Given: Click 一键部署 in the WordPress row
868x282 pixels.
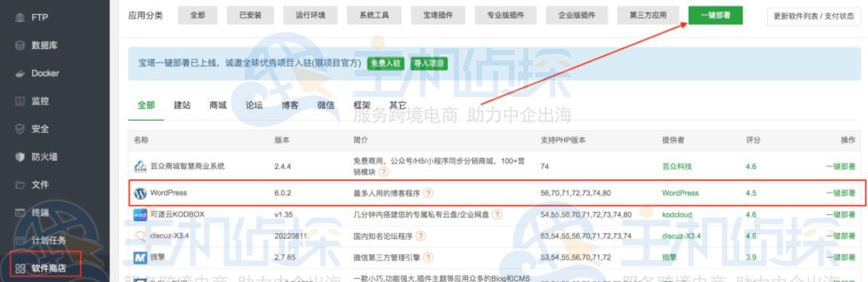Looking at the screenshot, I should 840,193.
